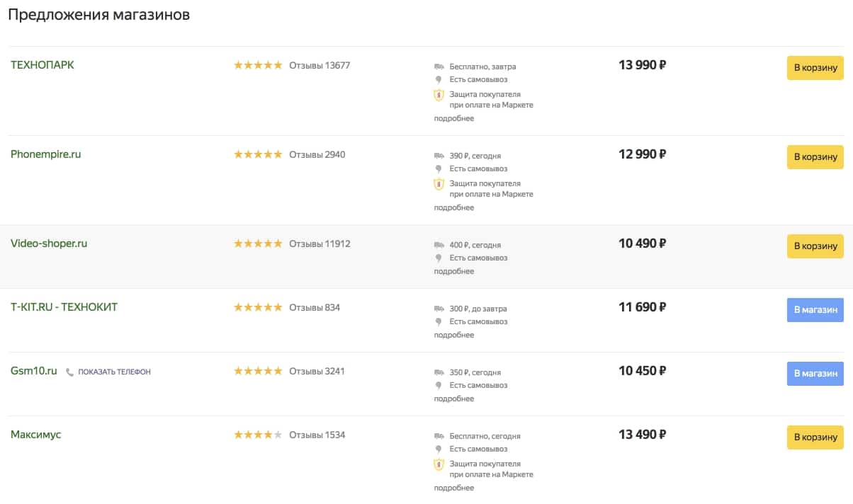Expand подробнее under Gsm10.ru offer
Image resolution: width=853 pixels, height=504 pixels.
click(x=454, y=399)
